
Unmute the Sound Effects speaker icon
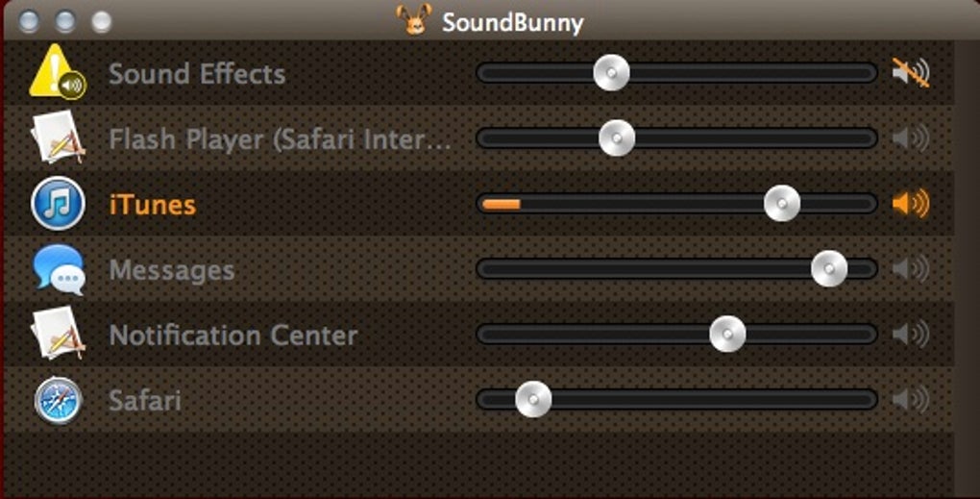click(x=911, y=72)
